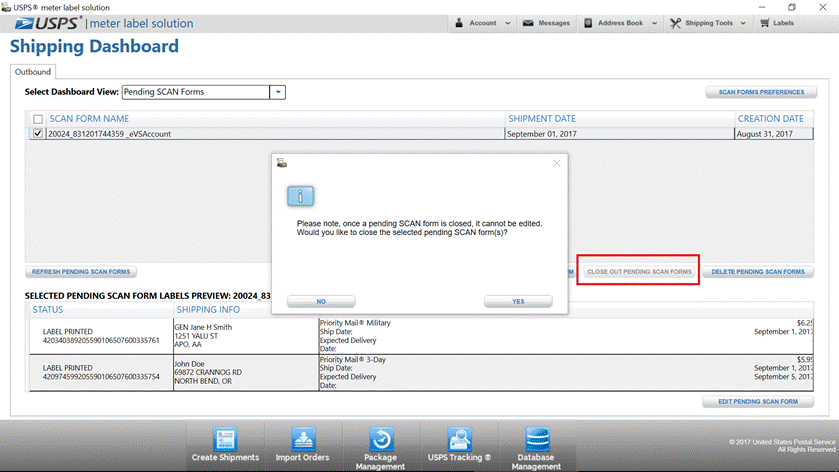This screenshot has width=839, height=472.
Task: Expand the Account menu chevron
Action: 508,23
